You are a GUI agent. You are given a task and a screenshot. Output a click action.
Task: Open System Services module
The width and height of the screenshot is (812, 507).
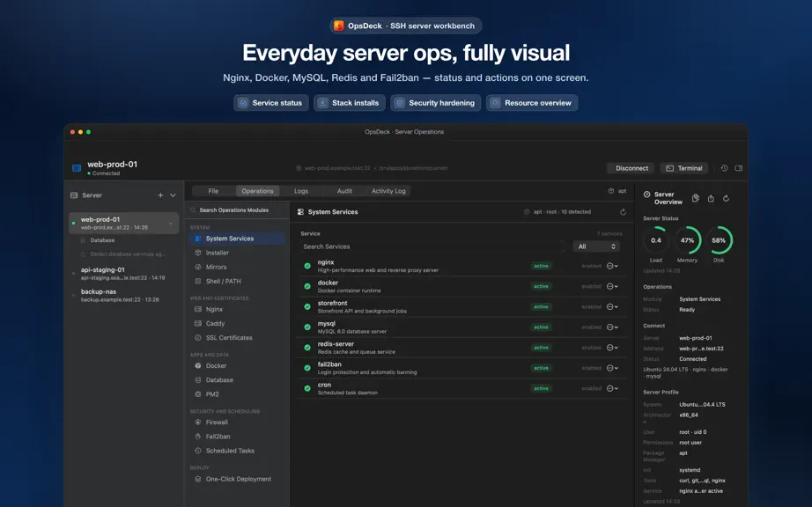pos(237,239)
